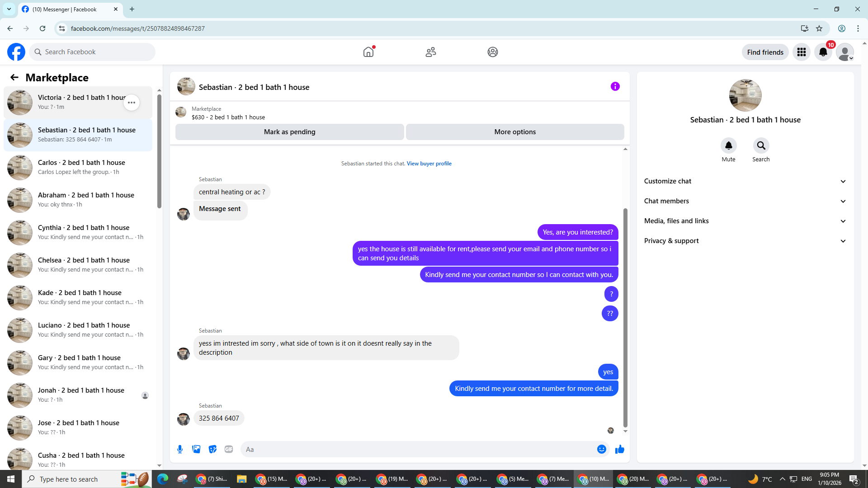The width and height of the screenshot is (868, 488).
Task: Expand Privacy & support section
Action: coord(745,241)
